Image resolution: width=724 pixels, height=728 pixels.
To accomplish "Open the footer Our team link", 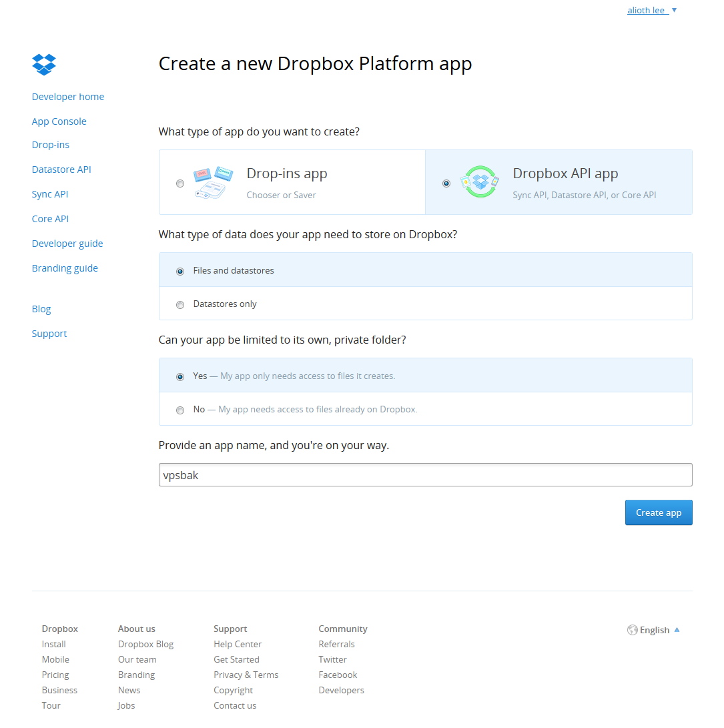I will pyautogui.click(x=137, y=659).
